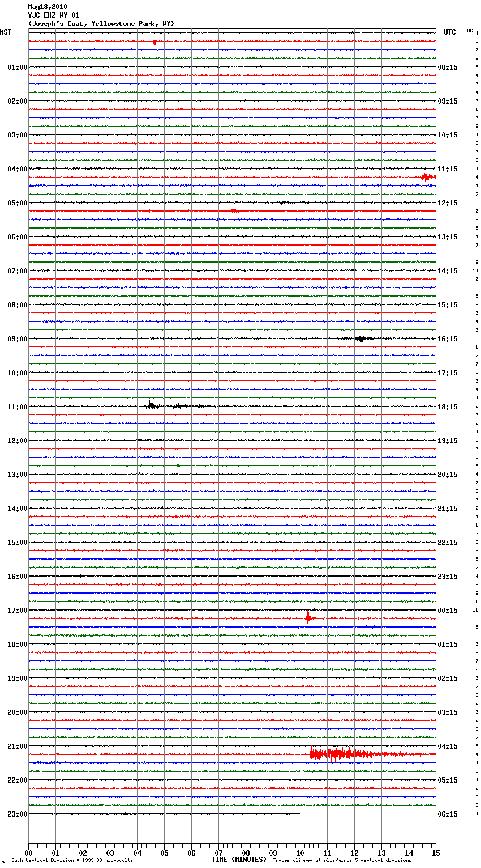Click the UTC timezone label

point(449,32)
